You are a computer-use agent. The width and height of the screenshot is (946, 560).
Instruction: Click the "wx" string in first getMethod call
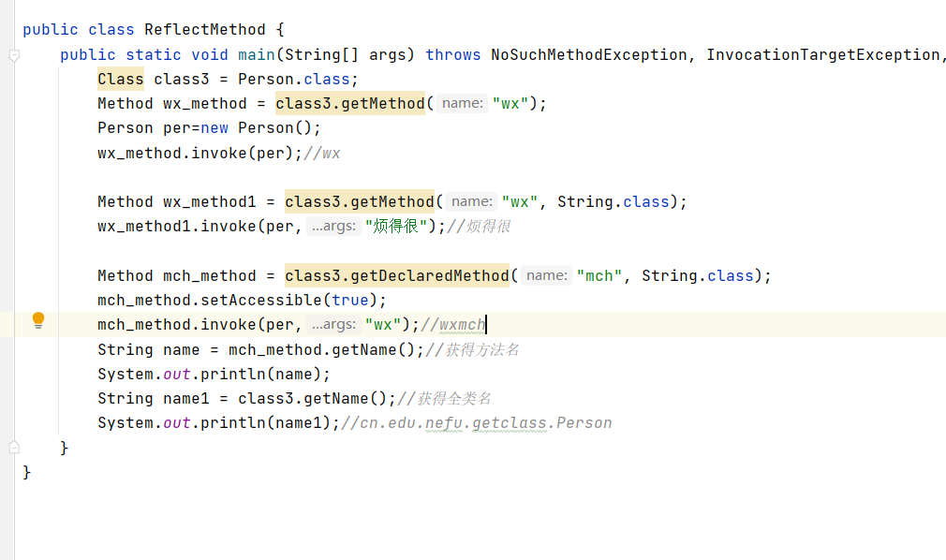(510, 104)
